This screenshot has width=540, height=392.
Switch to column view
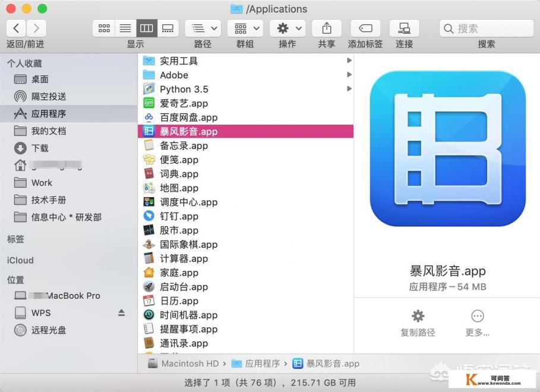(x=147, y=28)
